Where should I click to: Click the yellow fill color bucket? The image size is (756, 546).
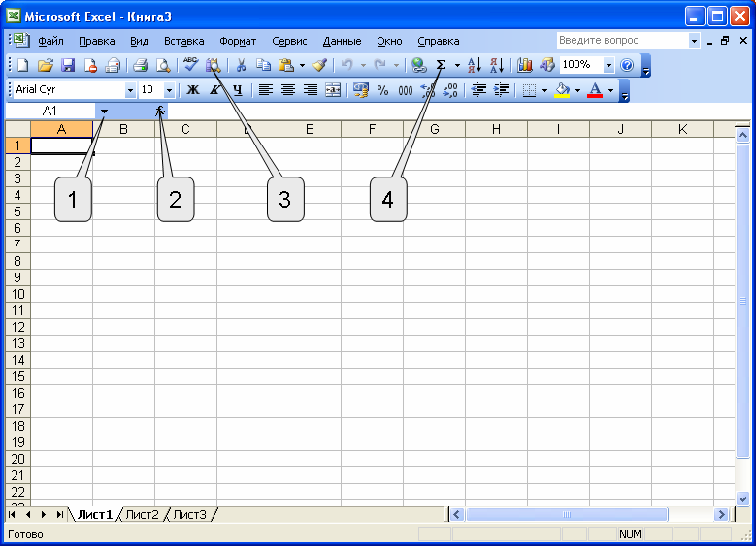pos(561,90)
